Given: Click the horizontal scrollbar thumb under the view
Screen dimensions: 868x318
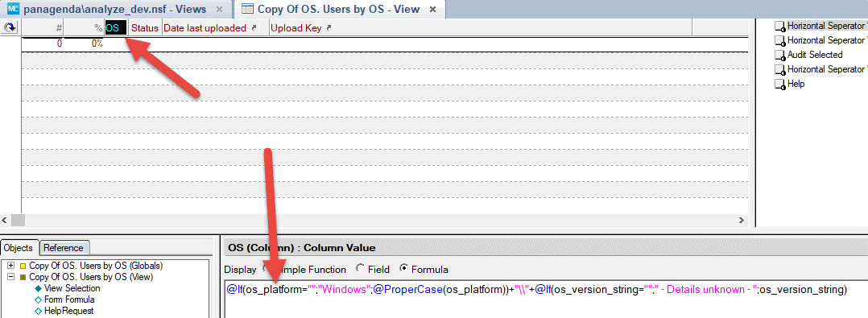Looking at the screenshot, I should [19, 220].
